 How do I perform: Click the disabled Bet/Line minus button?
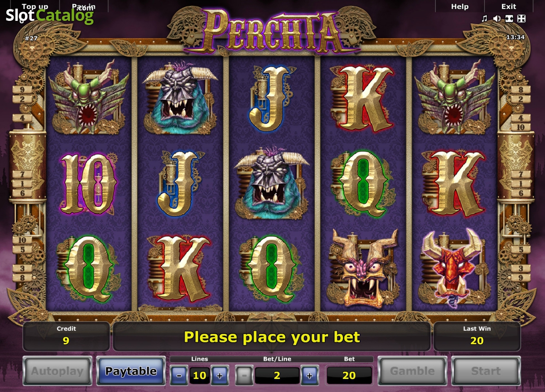coord(244,376)
